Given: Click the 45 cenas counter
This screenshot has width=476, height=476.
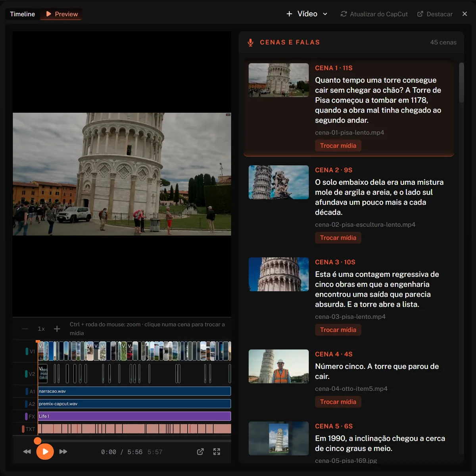Looking at the screenshot, I should [443, 42].
